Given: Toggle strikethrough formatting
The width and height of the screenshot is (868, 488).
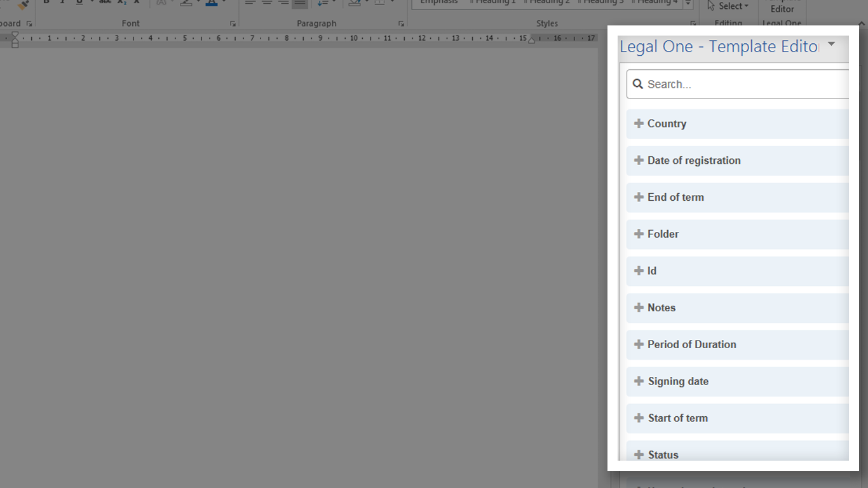Looking at the screenshot, I should coord(105,3).
